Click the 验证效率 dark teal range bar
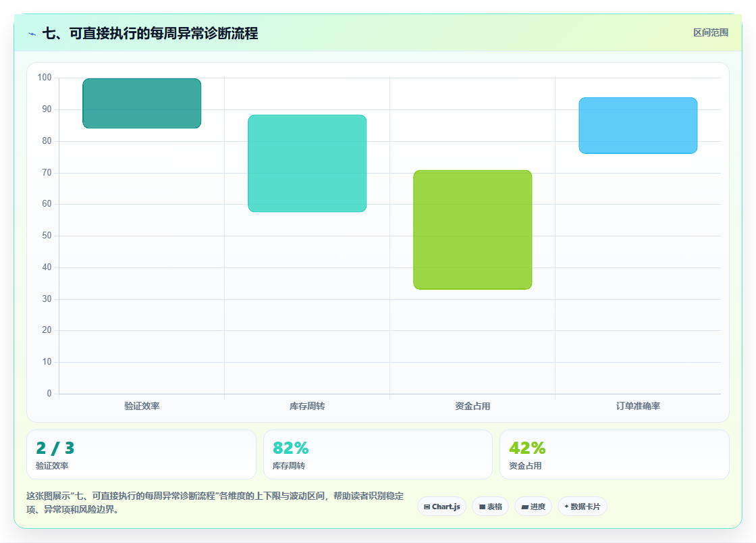 (142, 103)
